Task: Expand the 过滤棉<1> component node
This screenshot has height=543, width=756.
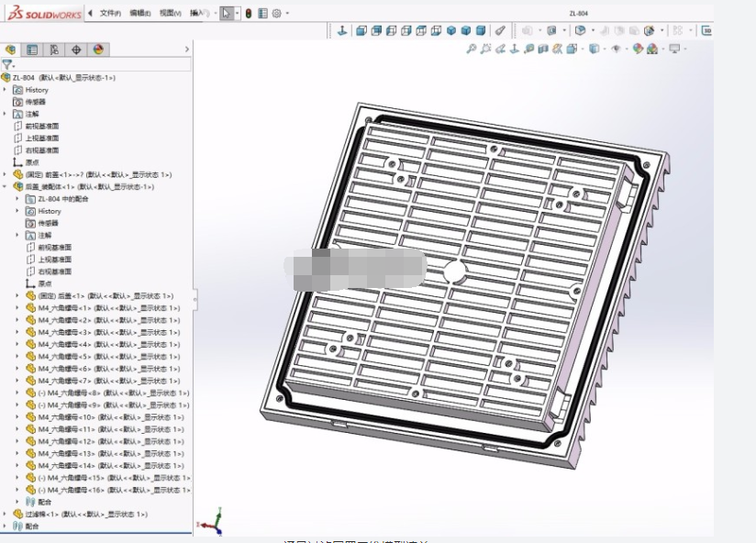Action: 5,515
